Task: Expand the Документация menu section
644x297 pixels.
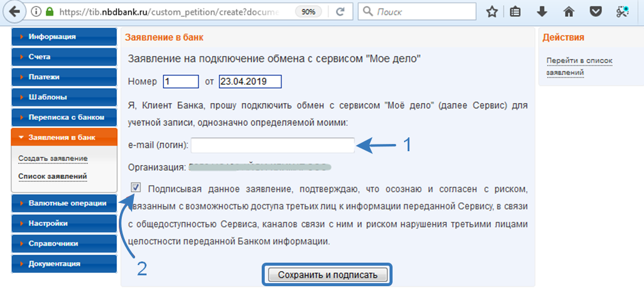Action: (x=64, y=264)
